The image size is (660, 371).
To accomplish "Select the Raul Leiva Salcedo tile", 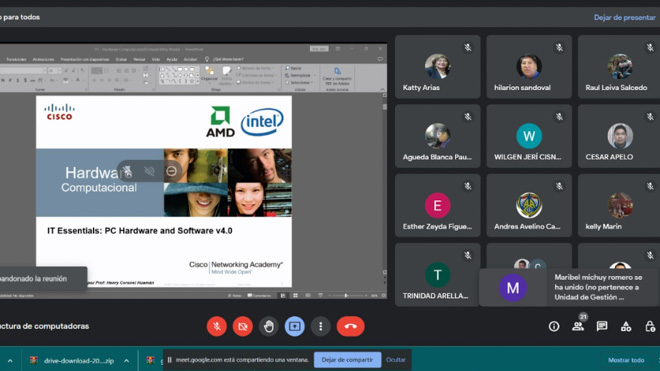I will (619, 67).
